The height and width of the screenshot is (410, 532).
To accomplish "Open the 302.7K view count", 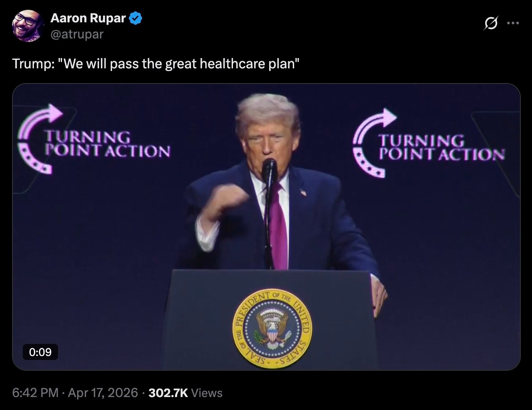I will 168,393.
